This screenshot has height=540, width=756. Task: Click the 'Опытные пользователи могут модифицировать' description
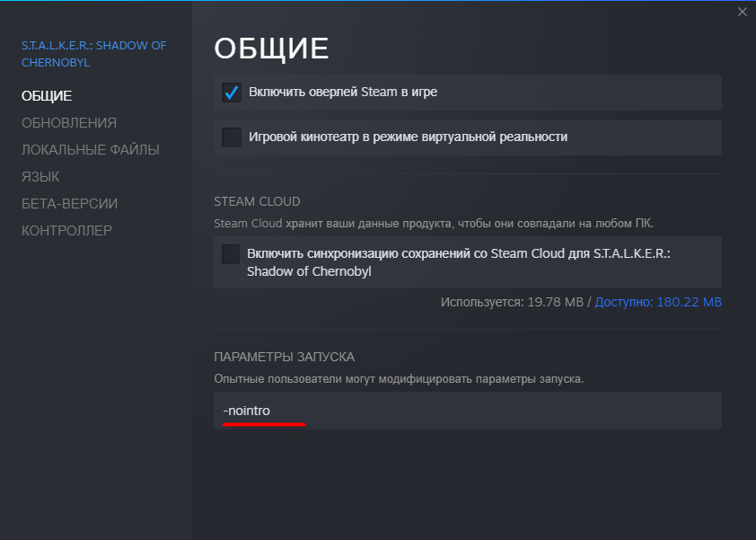399,379
